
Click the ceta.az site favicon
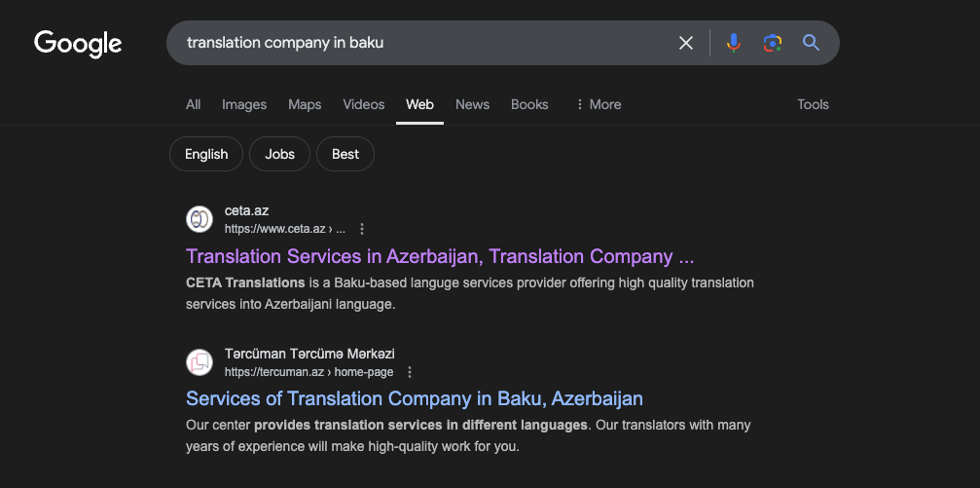pyautogui.click(x=200, y=219)
